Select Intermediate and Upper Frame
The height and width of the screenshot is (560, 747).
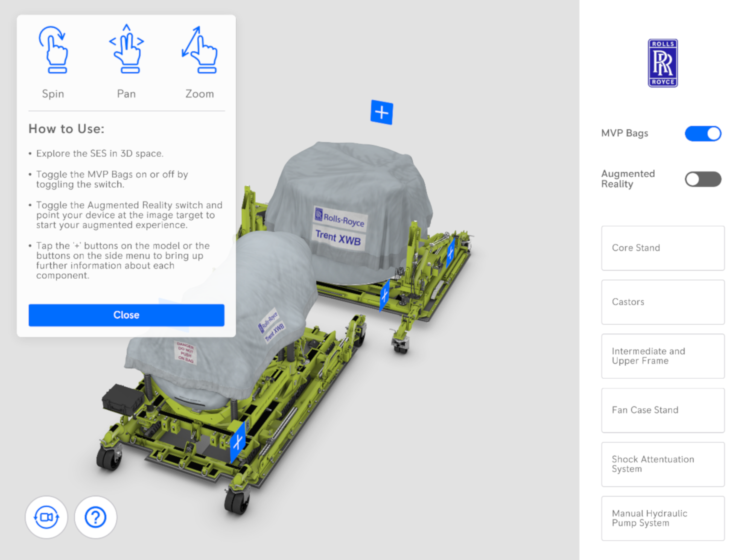point(663,356)
